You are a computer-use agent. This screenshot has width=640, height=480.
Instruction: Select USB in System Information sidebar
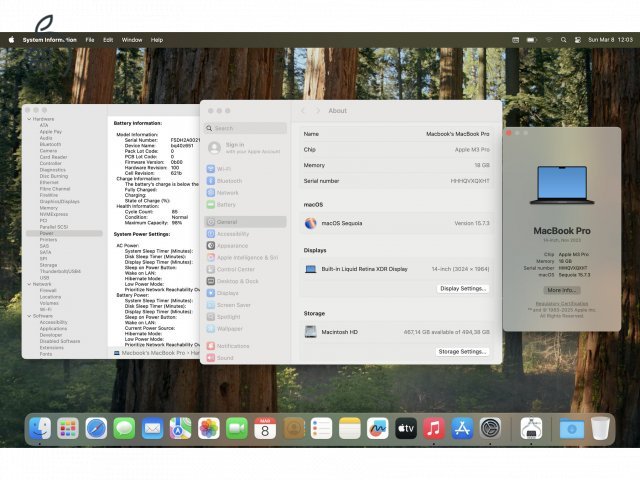tap(44, 278)
